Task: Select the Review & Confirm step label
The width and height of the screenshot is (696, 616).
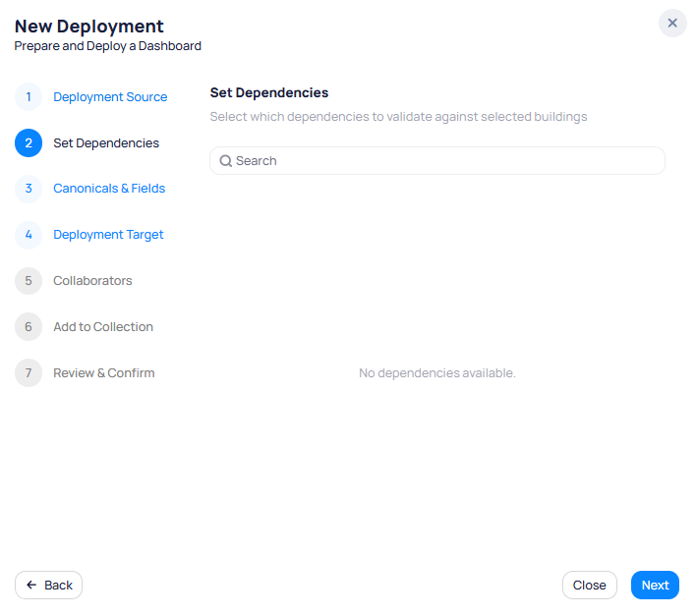Action: point(104,373)
